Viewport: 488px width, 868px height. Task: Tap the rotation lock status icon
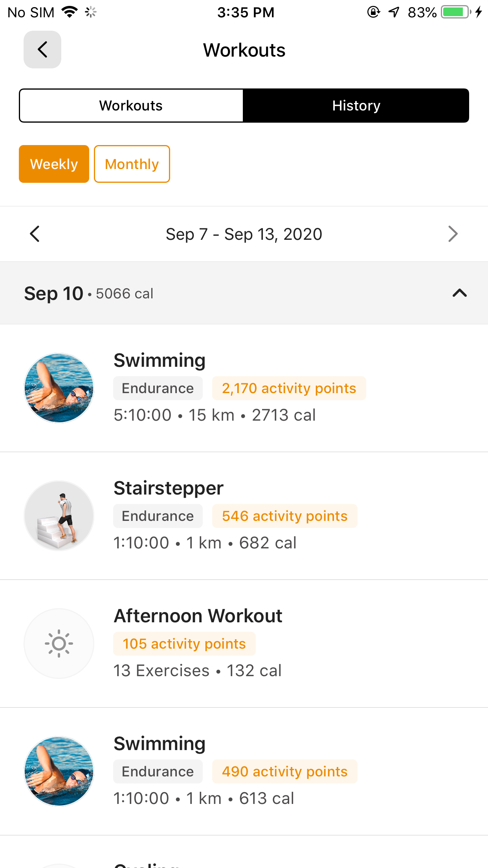pos(373,12)
